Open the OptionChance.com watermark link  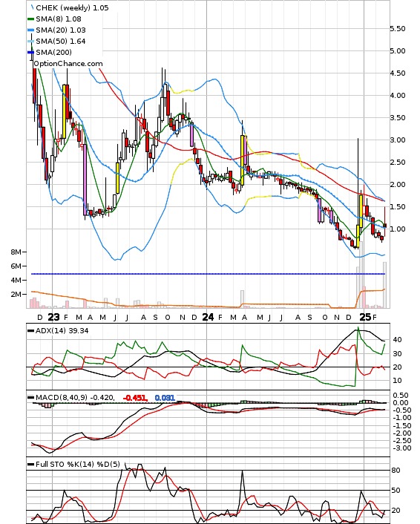68,64
